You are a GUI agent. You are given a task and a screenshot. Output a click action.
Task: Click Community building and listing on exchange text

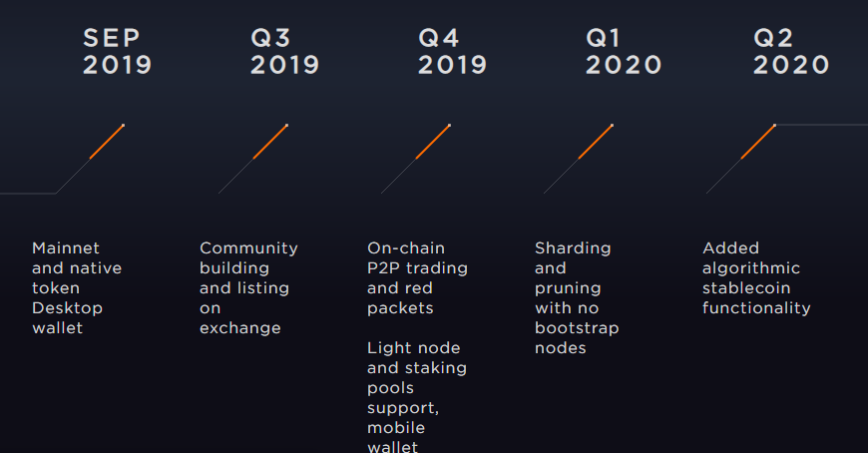click(248, 288)
